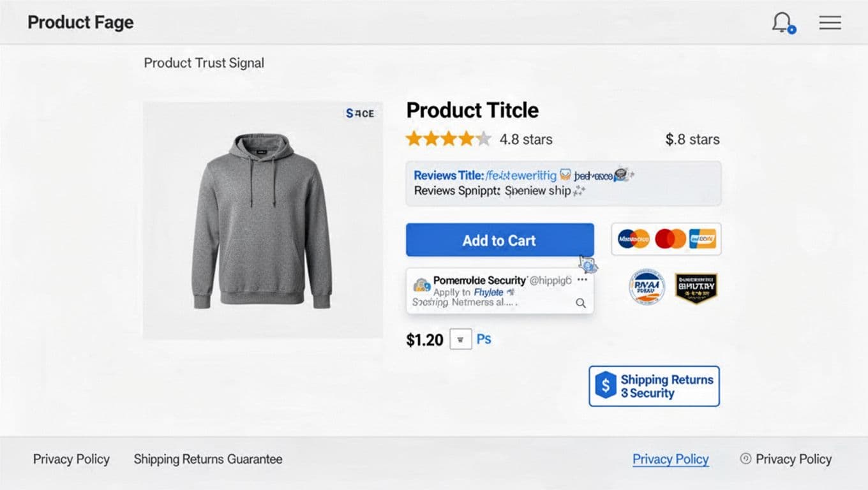Screen dimensions: 868x490
Task: Open the ellipsis menu on the Pomerrolde Security card
Action: [581, 279]
